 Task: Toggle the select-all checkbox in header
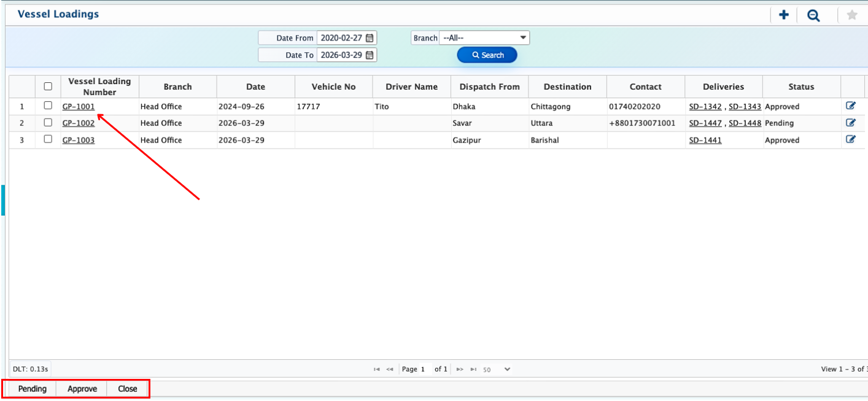coord(48,86)
